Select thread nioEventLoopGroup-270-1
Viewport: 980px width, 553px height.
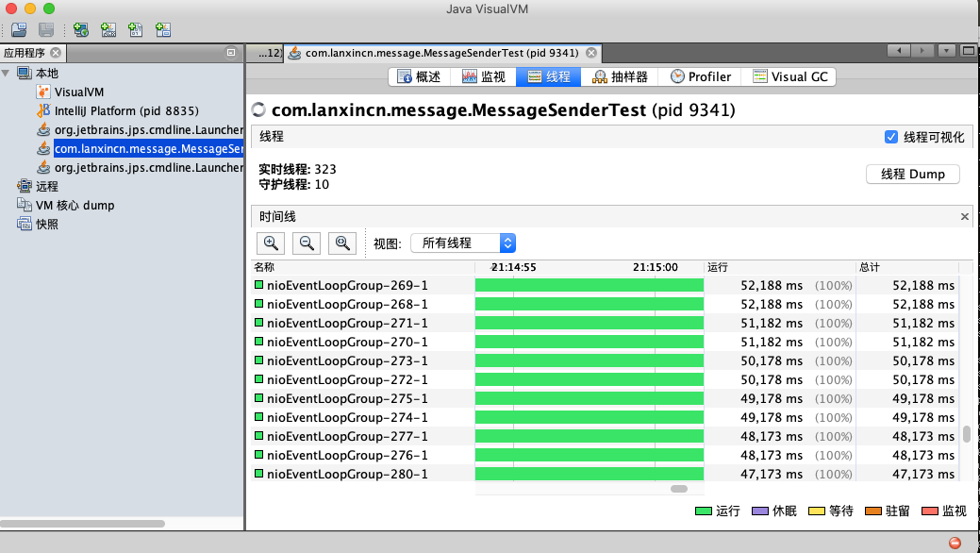[347, 342]
